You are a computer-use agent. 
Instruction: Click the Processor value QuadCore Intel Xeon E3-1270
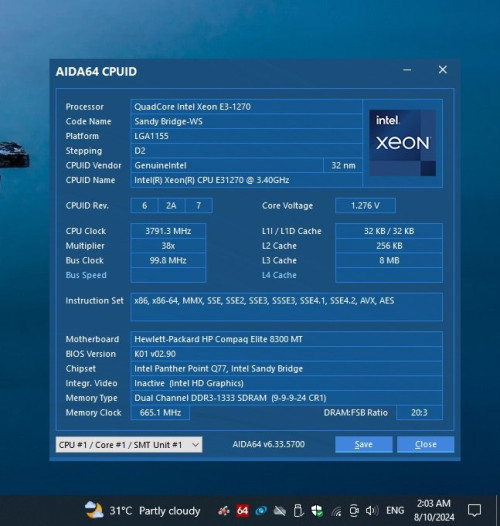246,107
